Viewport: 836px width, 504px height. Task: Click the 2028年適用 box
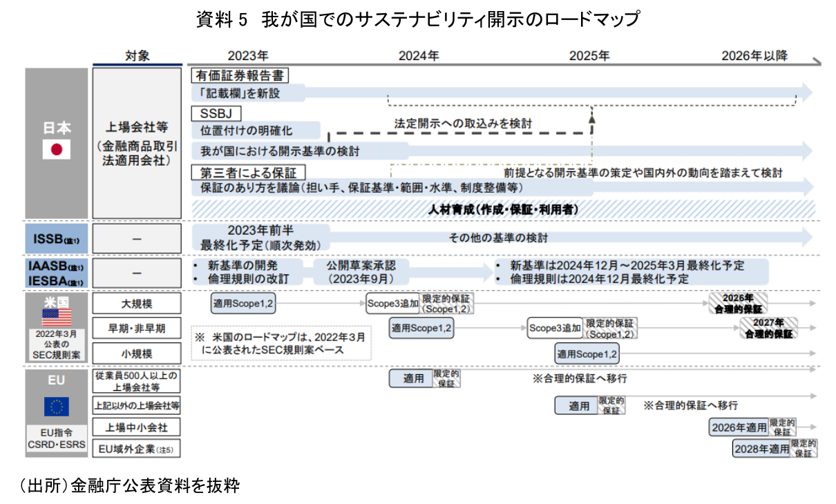[x=761, y=449]
